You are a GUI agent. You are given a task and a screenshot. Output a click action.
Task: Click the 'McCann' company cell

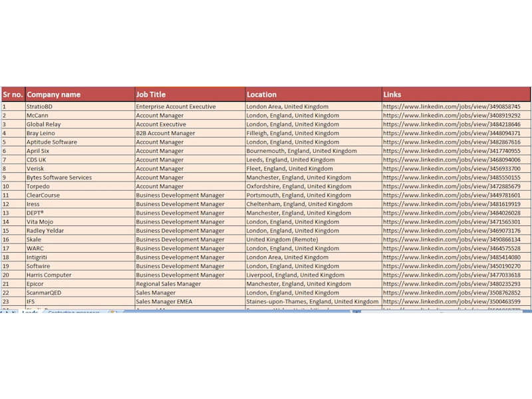[x=80, y=115]
